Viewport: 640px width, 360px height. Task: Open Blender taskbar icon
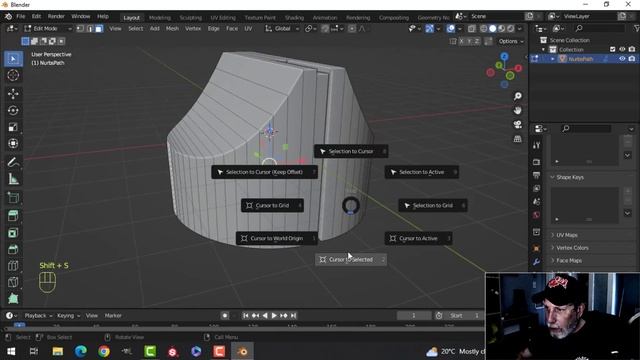[242, 351]
